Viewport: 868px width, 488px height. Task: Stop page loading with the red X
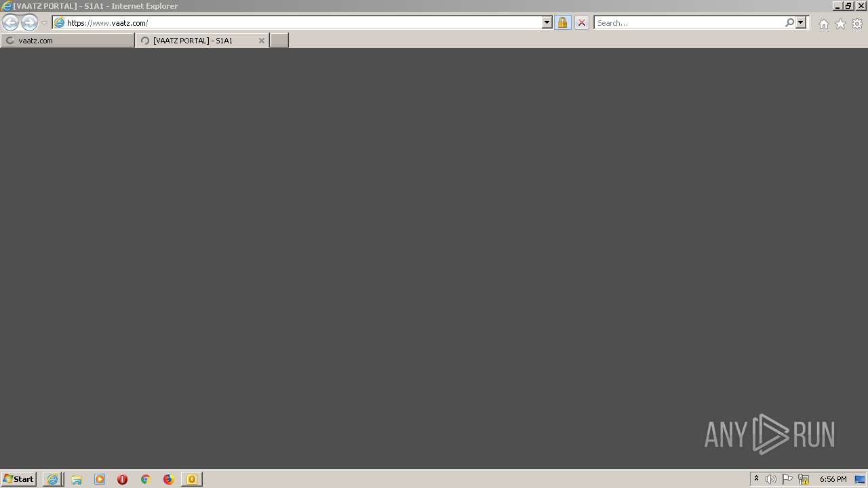point(582,23)
